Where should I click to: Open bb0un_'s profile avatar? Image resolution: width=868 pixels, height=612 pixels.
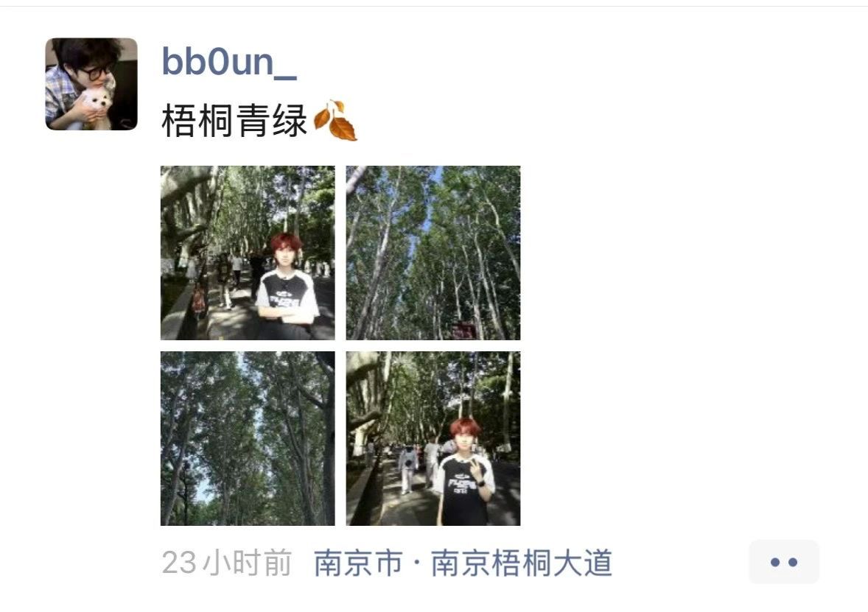pos(91,84)
